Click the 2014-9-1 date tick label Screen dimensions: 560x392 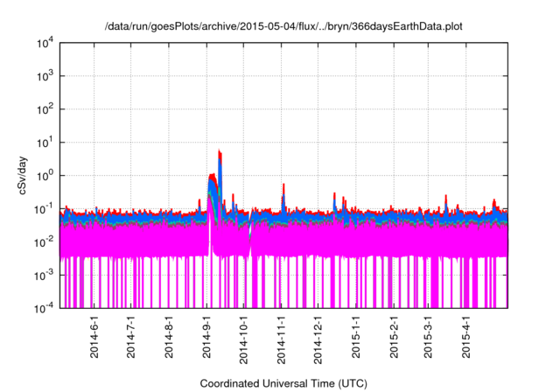pyautogui.click(x=206, y=337)
